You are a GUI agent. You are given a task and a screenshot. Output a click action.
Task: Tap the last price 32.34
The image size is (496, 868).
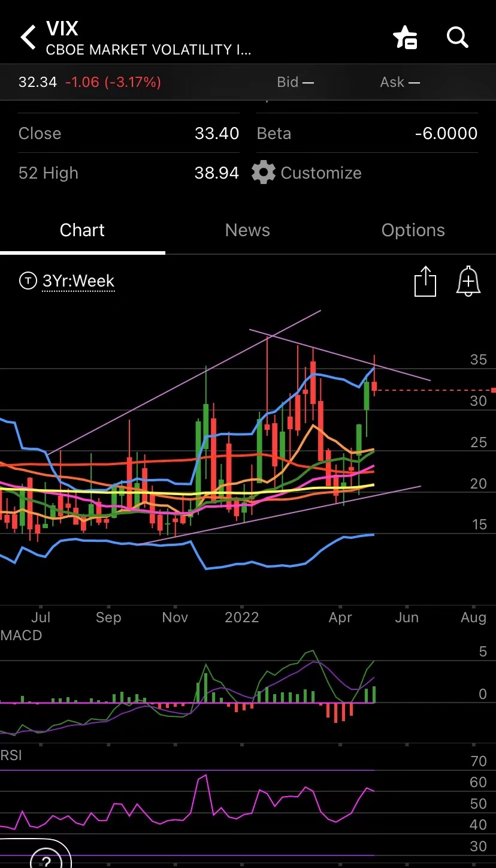(38, 82)
